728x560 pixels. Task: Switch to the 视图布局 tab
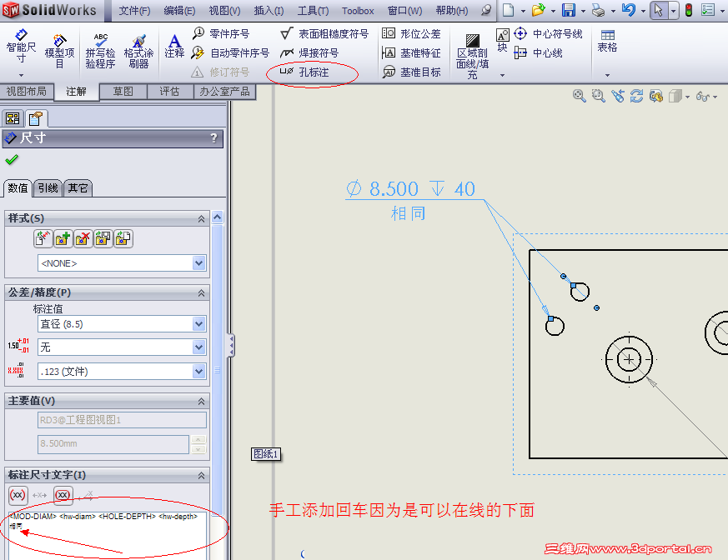click(x=27, y=92)
